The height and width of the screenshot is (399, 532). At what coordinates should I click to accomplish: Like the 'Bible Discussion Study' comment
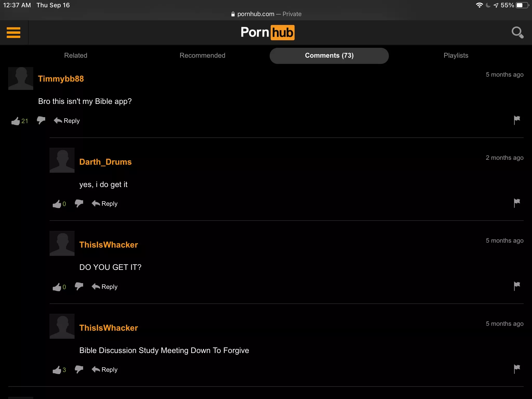click(x=57, y=370)
